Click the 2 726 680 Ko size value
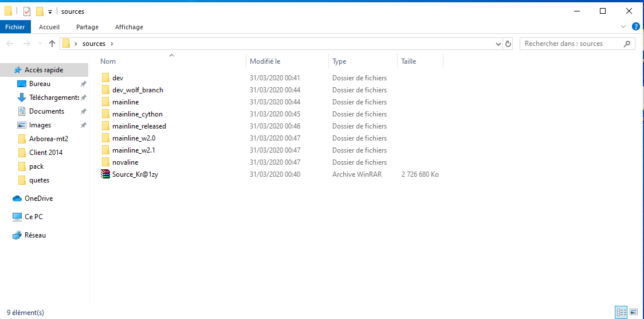This screenshot has height=319, width=644. point(420,174)
